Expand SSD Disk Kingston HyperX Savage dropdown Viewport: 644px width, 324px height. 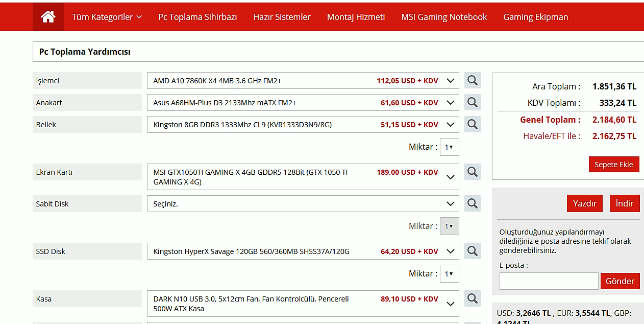[x=303, y=251]
